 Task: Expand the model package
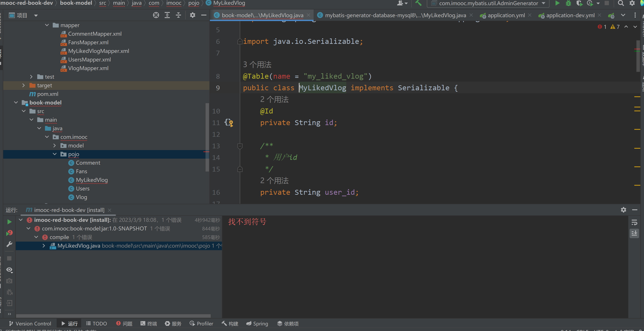[x=54, y=146]
